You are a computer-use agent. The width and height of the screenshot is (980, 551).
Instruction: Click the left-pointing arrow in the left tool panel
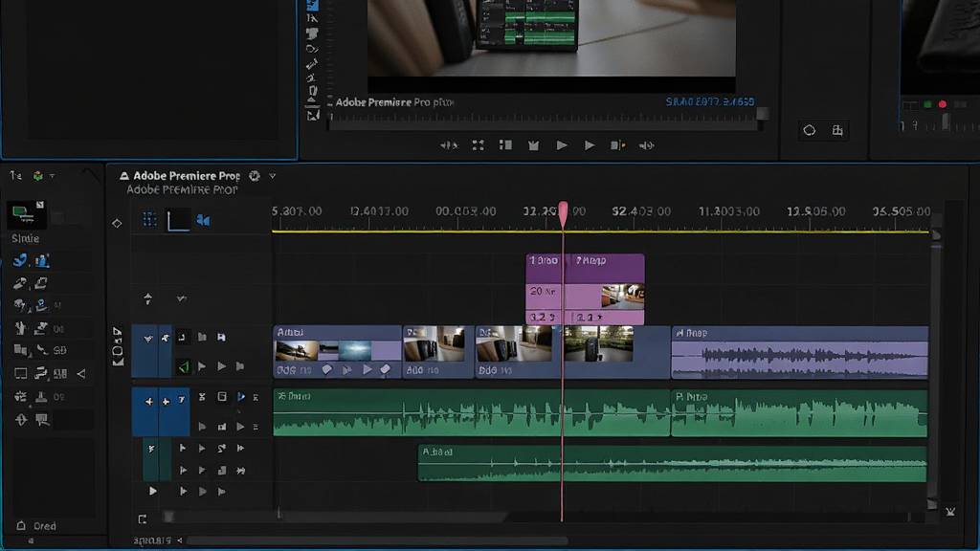pos(81,374)
